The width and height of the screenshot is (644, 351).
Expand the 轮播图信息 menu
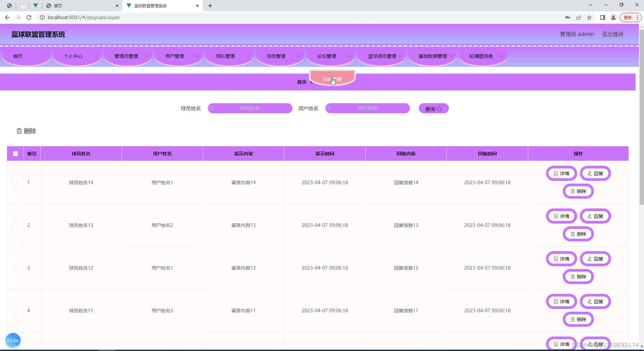pyautogui.click(x=483, y=56)
